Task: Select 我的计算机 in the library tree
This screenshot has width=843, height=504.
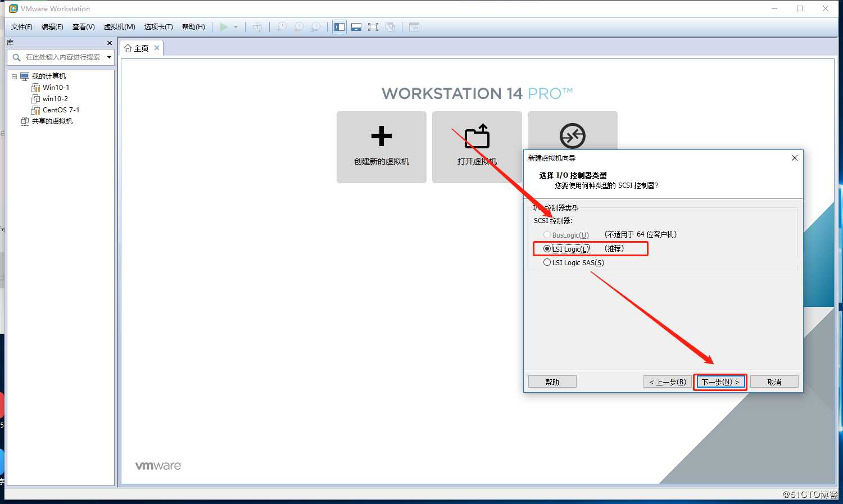Action: [49, 76]
